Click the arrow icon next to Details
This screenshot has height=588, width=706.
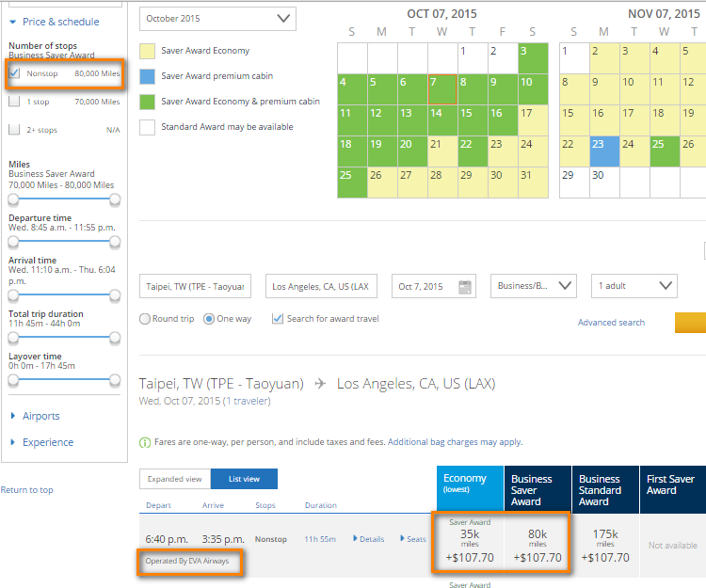pos(356,539)
